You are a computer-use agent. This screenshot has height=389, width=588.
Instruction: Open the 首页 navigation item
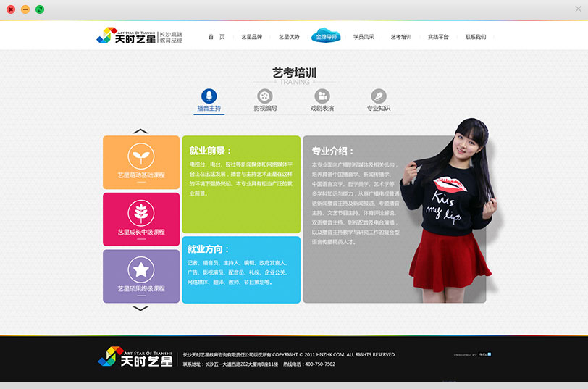coord(217,36)
